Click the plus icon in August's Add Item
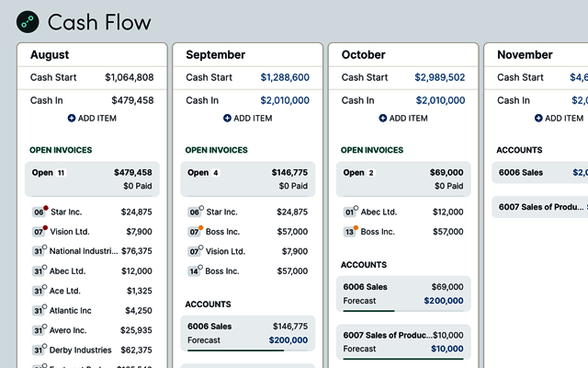Image resolution: width=588 pixels, height=368 pixels. pyautogui.click(x=73, y=118)
